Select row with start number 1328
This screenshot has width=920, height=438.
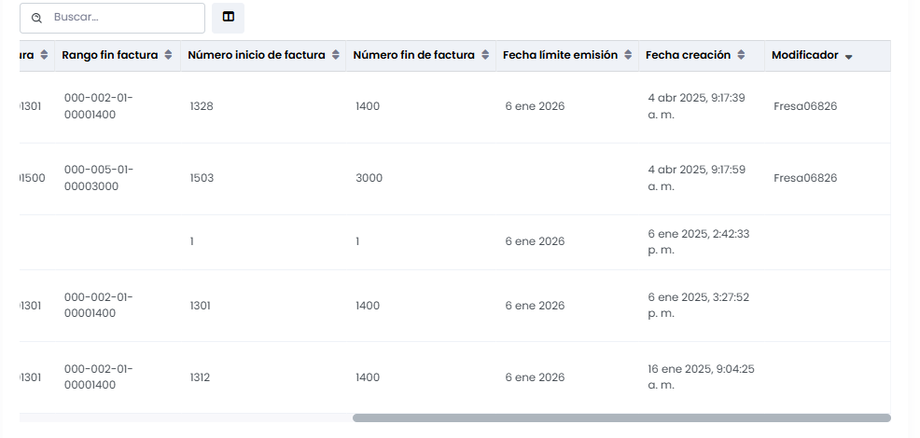202,106
